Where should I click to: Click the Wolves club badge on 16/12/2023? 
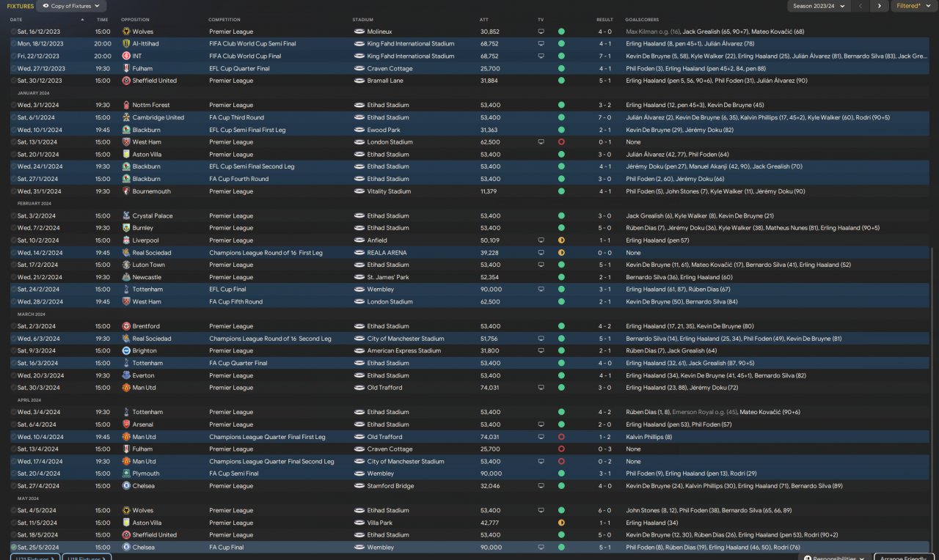tap(126, 32)
